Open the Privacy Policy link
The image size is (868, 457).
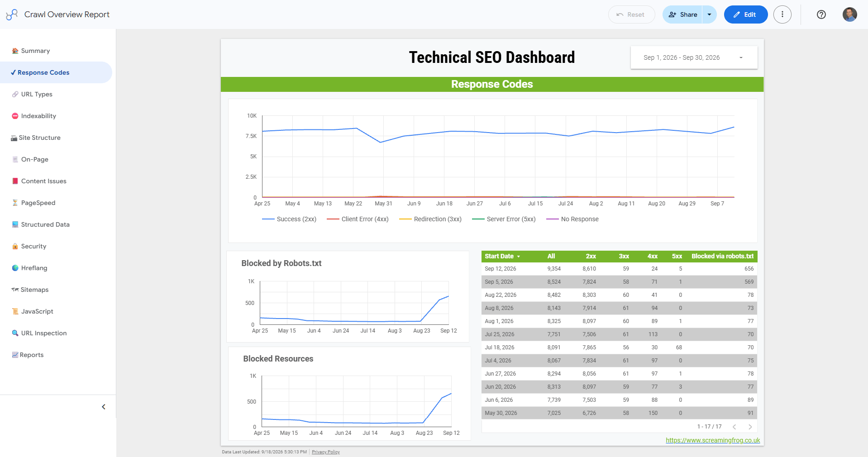tap(326, 452)
